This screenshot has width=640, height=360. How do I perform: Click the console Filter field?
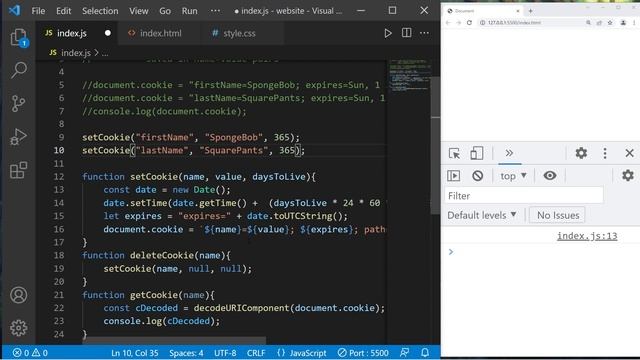524,196
